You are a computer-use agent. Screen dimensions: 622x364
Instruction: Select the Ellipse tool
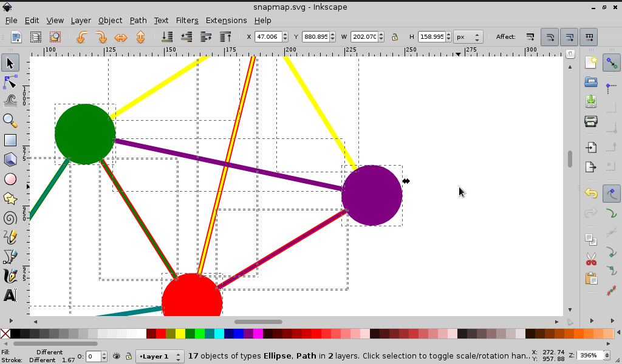click(10, 179)
